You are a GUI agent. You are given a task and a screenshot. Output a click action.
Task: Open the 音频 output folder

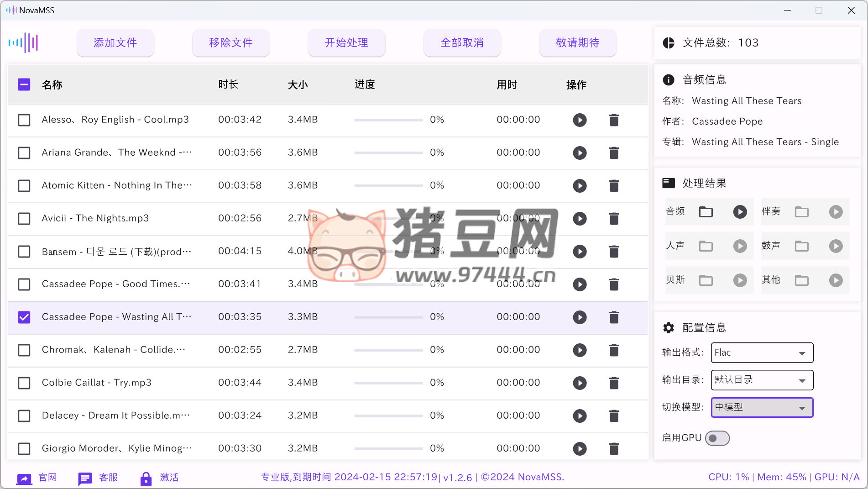click(x=706, y=212)
